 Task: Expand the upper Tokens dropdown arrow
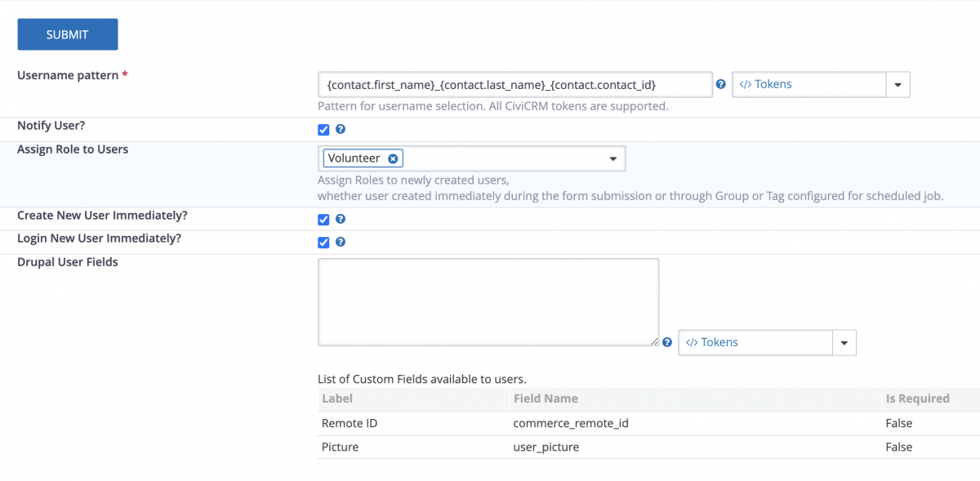pyautogui.click(x=898, y=83)
